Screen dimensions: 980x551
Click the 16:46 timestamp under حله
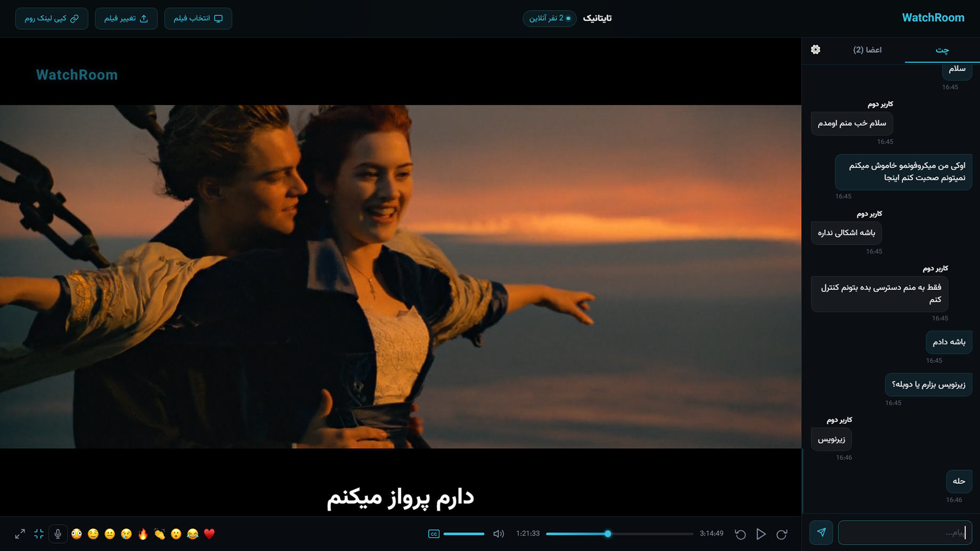(x=954, y=500)
